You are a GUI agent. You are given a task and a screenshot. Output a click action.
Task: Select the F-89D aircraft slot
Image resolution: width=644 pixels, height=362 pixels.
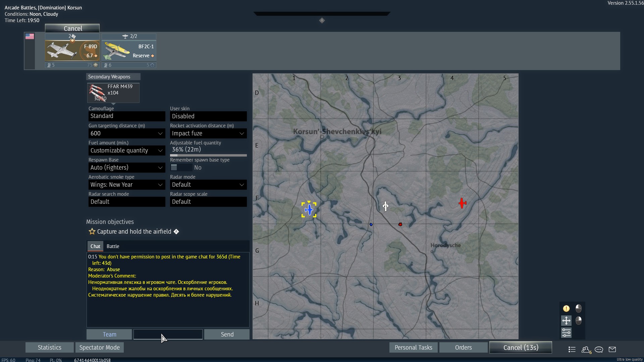[x=72, y=51]
